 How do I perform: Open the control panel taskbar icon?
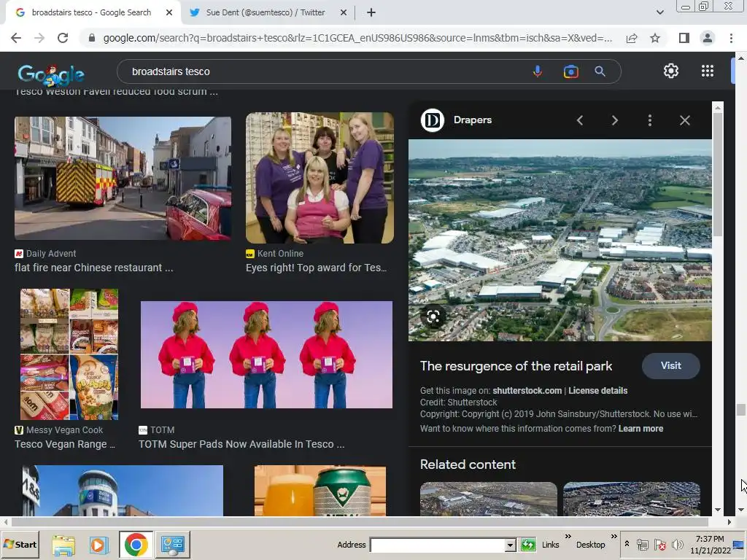[172, 545]
